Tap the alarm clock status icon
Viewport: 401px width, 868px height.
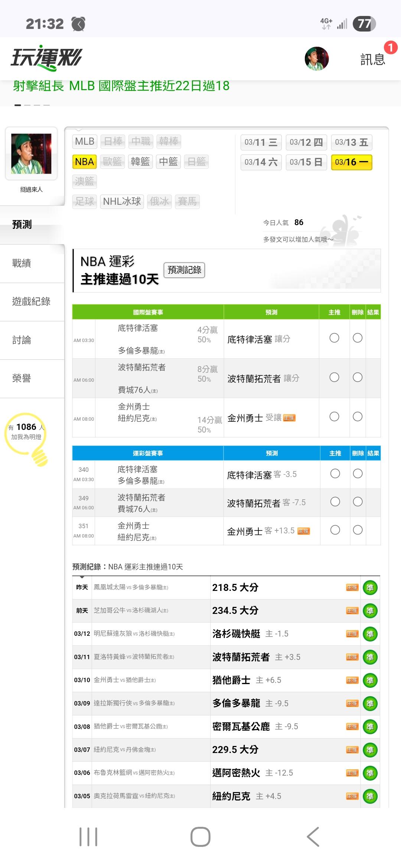click(78, 24)
